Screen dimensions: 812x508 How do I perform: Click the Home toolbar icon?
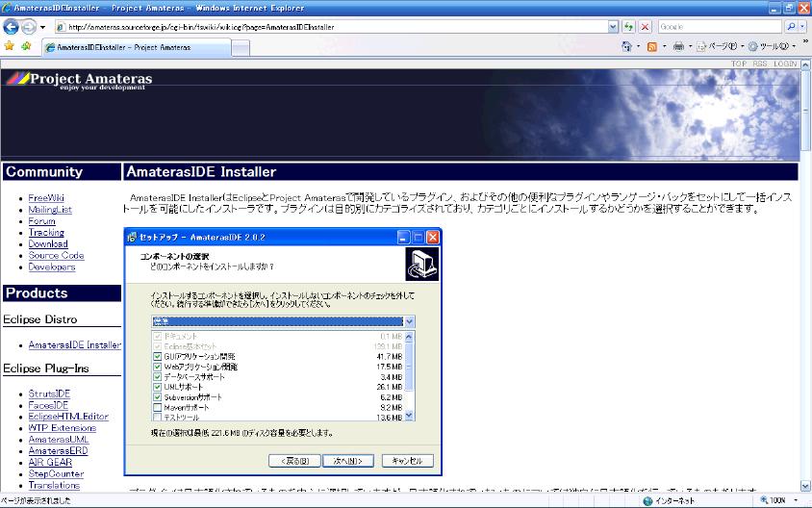coord(626,46)
